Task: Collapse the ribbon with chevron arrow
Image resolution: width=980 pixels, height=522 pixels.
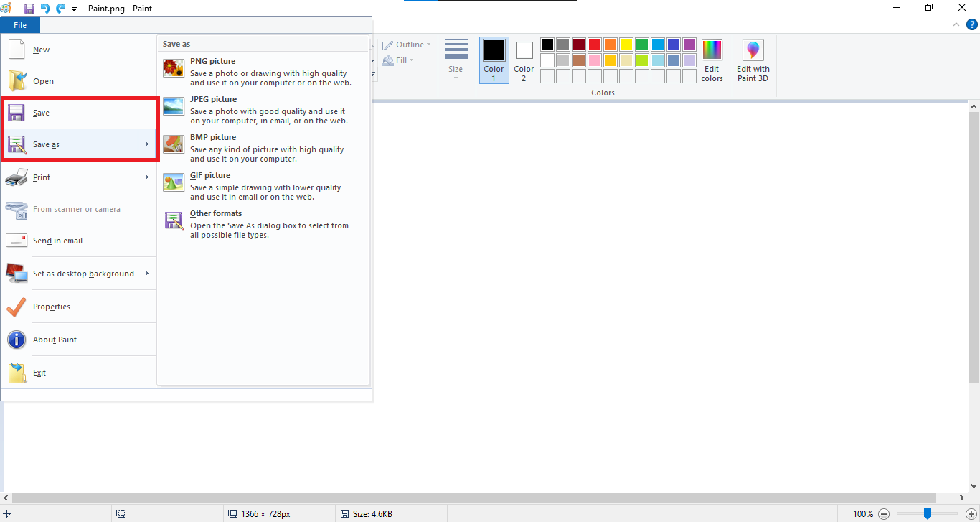Action: (x=955, y=24)
